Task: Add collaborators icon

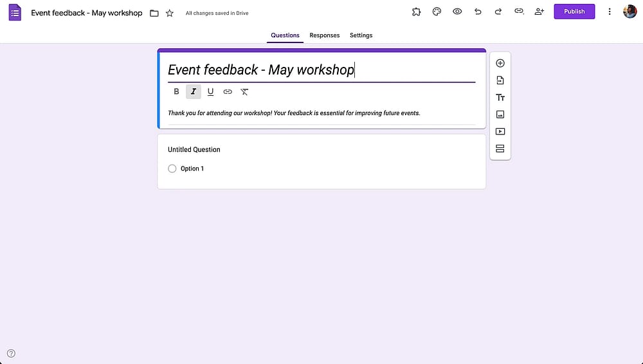Action: (539, 12)
